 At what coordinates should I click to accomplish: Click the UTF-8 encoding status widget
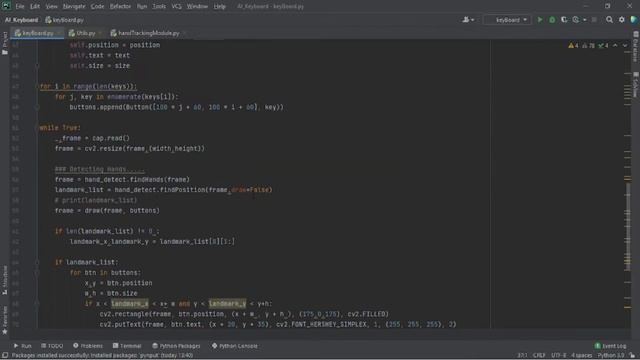(x=559, y=356)
